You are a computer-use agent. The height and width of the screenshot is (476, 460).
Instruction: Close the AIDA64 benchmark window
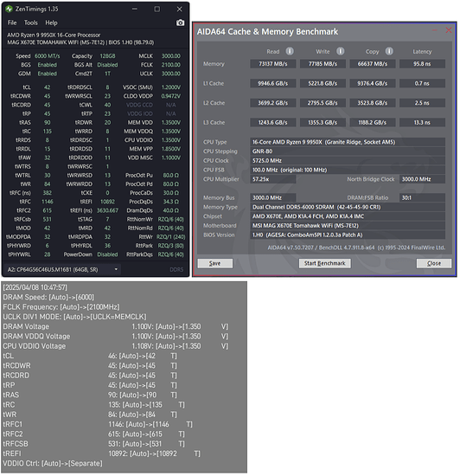coord(449,30)
